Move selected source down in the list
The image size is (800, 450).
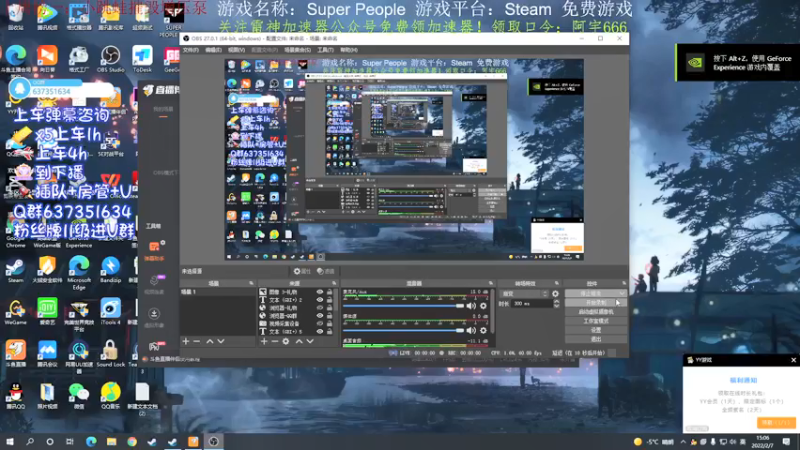click(310, 341)
